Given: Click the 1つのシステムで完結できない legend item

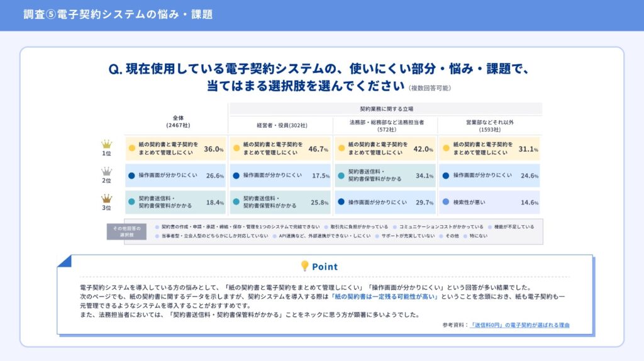Looking at the screenshot, I should point(237,226).
